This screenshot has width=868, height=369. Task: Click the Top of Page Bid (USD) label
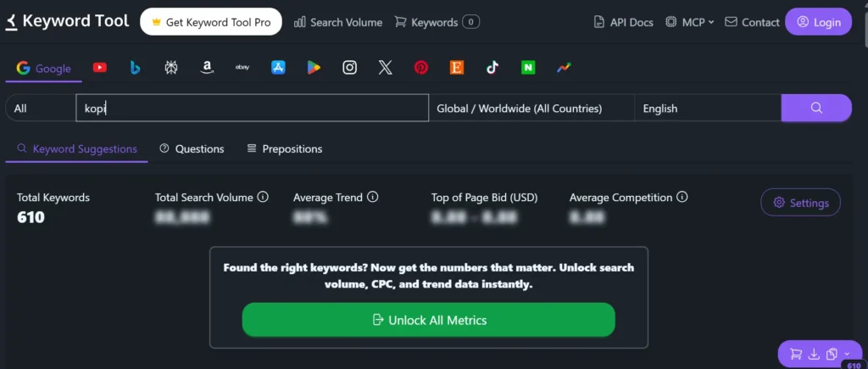[484, 198]
